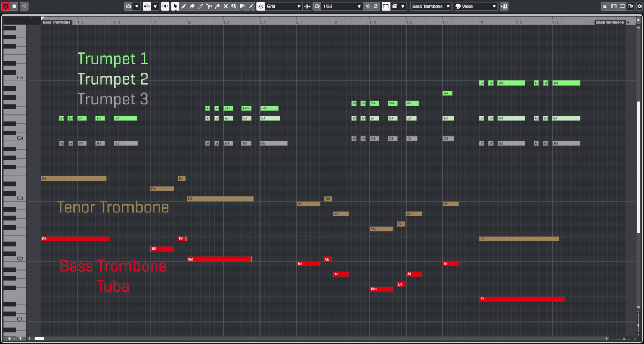This screenshot has width=644, height=344.
Task: Open the 1/32 quantize presets dropdown
Action: pos(342,6)
